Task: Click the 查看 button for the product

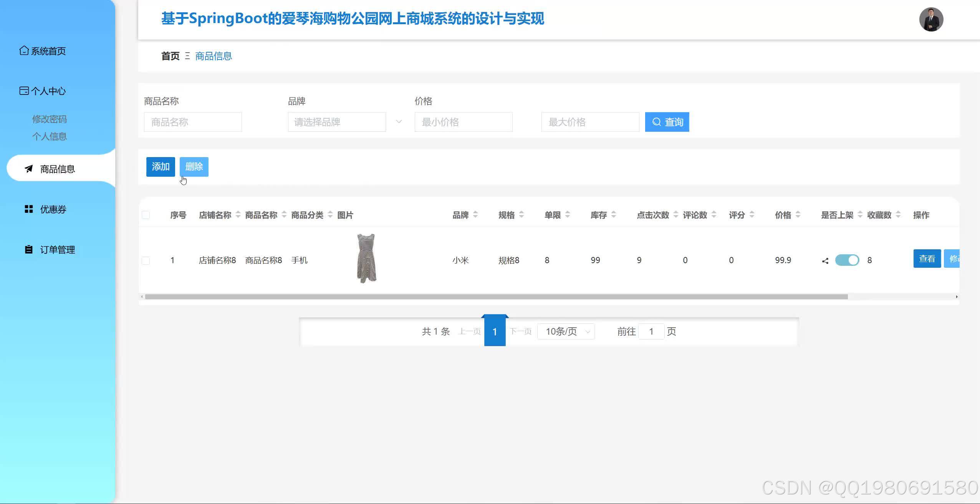Action: point(927,258)
